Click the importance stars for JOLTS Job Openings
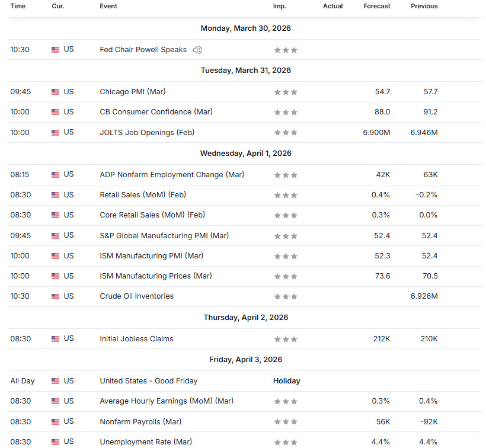 coord(286,133)
